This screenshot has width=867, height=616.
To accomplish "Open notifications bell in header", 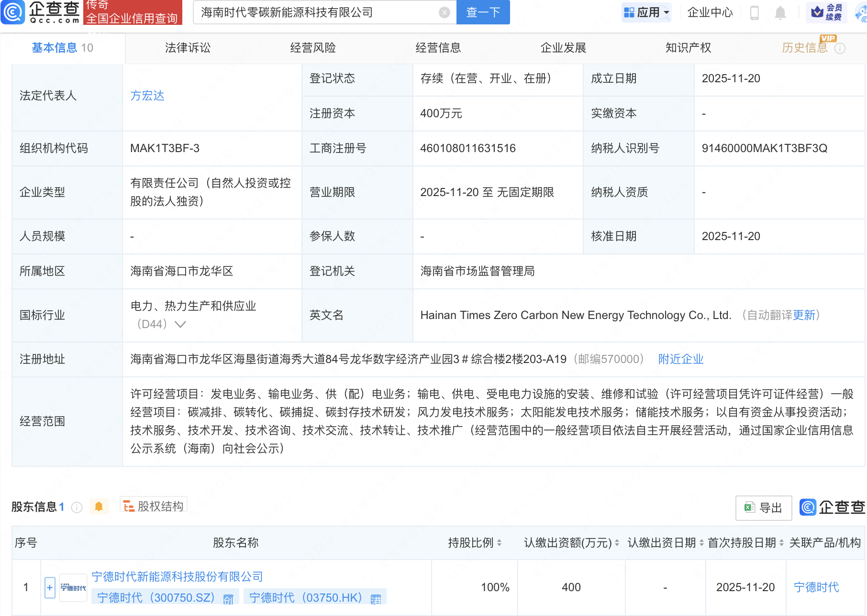I will click(x=780, y=12).
